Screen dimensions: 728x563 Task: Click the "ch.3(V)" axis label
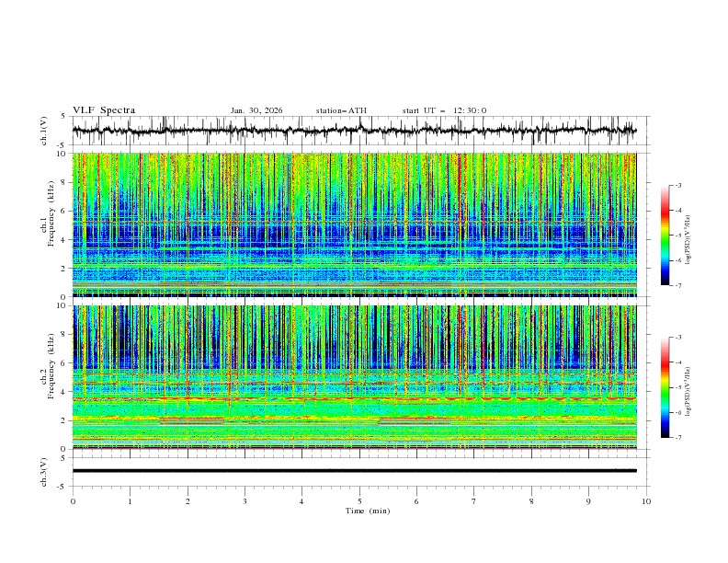click(44, 472)
